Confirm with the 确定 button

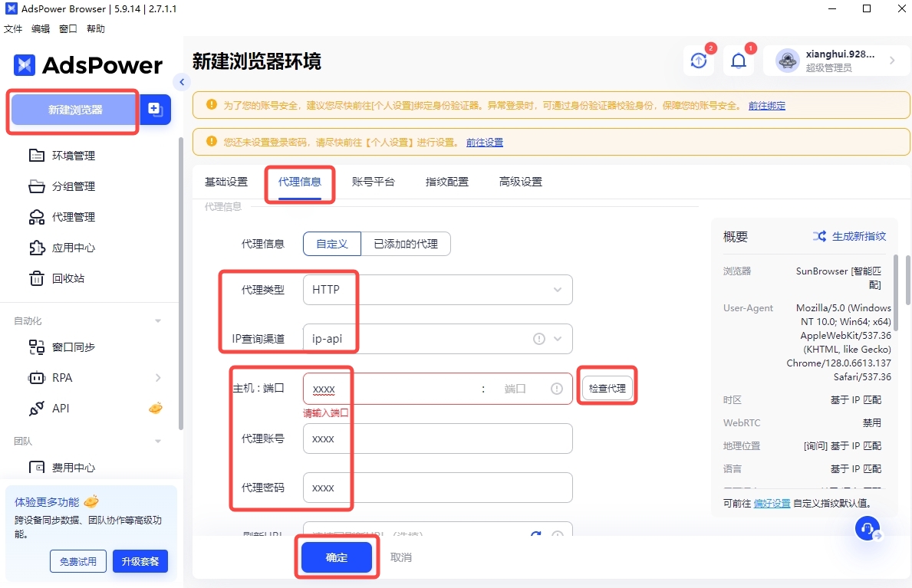pos(337,557)
